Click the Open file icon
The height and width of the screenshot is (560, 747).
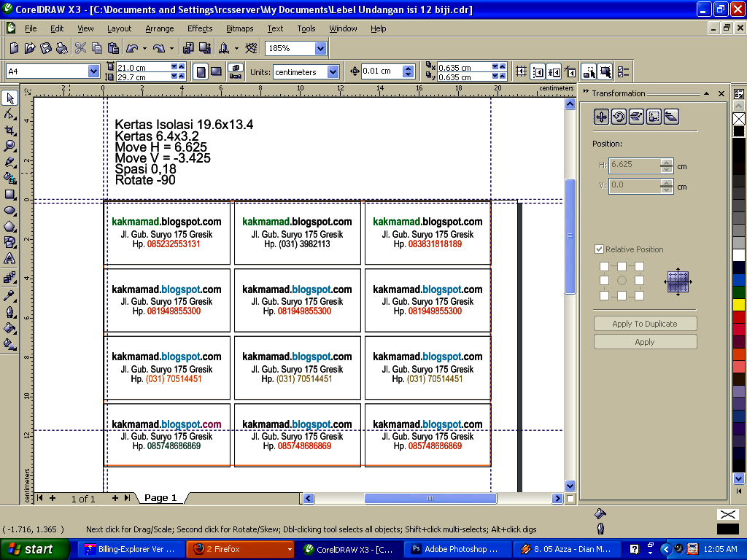[x=30, y=48]
